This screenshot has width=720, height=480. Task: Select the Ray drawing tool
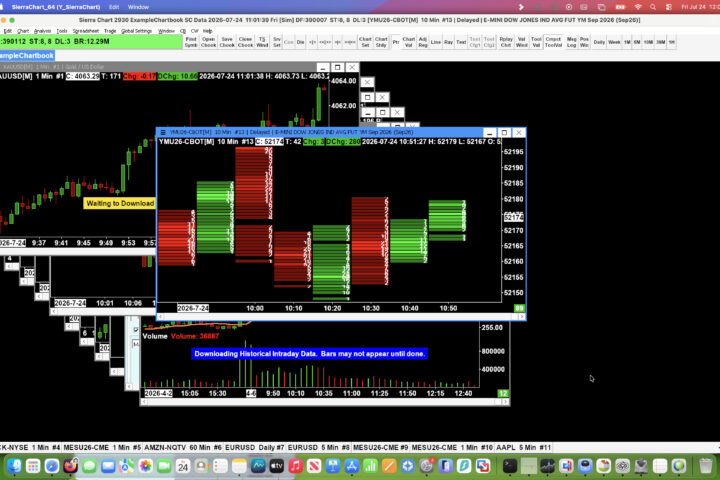(448, 42)
